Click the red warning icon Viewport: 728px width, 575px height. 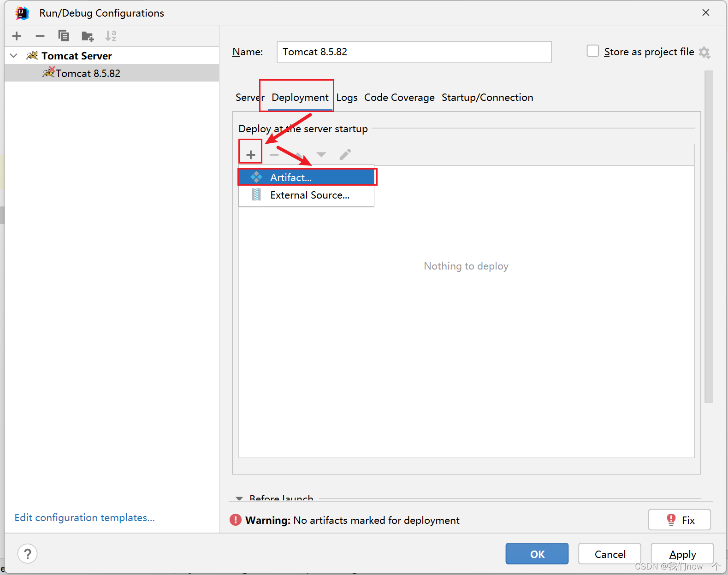click(x=236, y=520)
